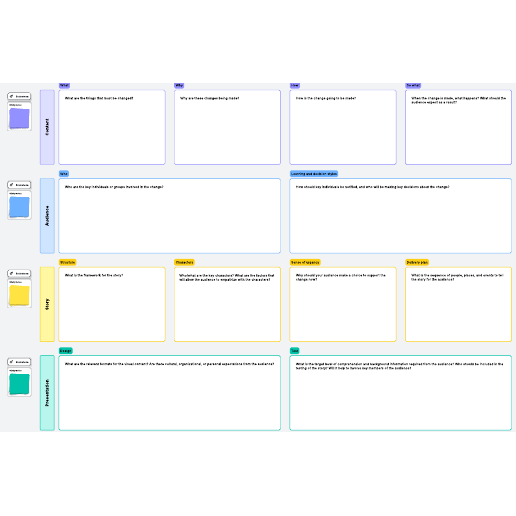The image size is (516, 516).
Task: Click the brainstorm button beside the Story row
Action: (x=19, y=273)
